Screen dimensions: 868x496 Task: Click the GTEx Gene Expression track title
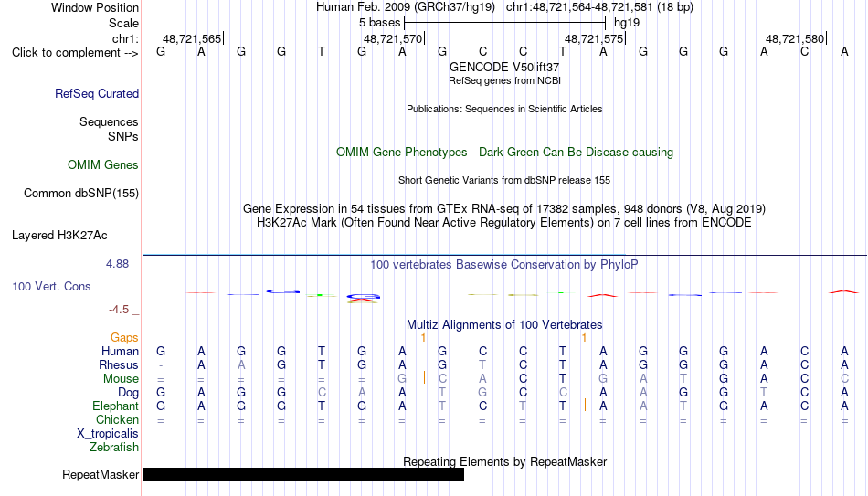504,208
